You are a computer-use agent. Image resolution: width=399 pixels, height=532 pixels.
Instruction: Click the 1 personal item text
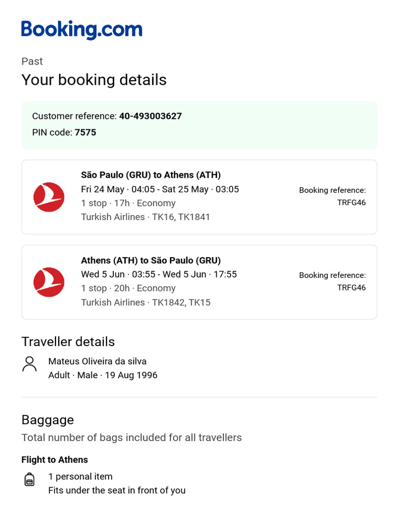tap(80, 476)
